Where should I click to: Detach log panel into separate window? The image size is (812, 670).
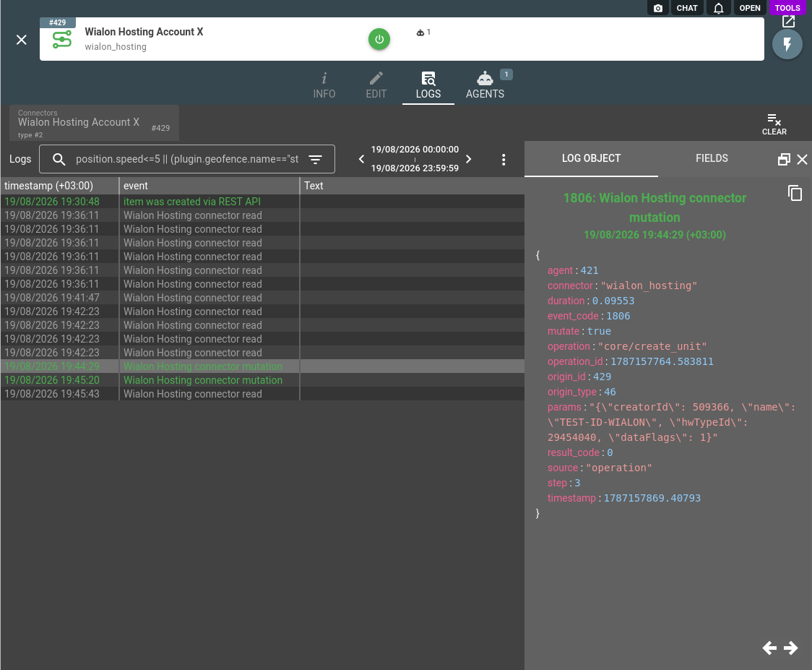[x=784, y=160]
